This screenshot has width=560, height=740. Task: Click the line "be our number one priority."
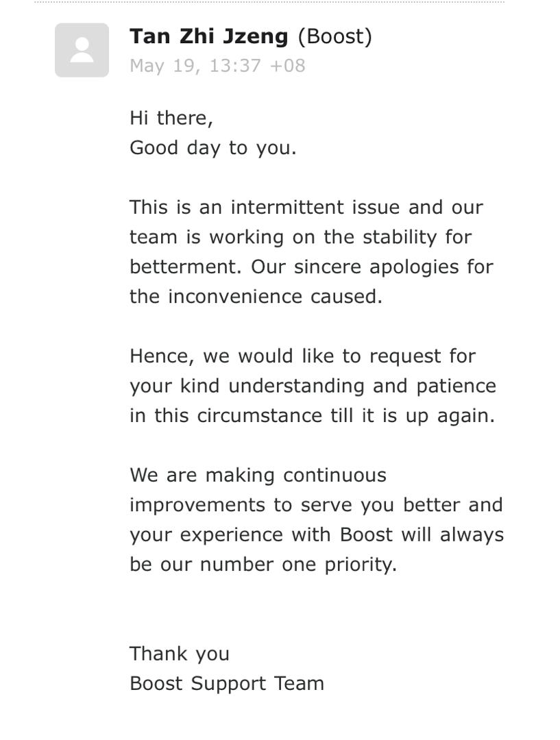point(263,565)
